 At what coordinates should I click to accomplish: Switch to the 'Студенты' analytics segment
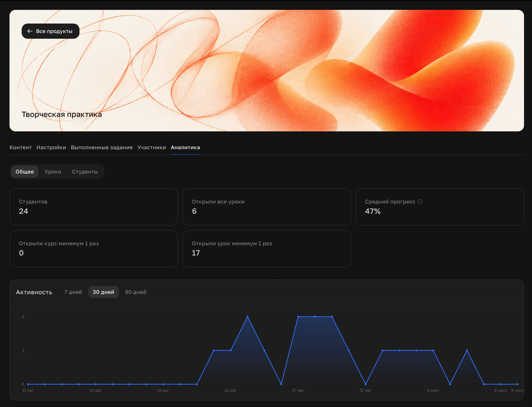click(x=85, y=172)
